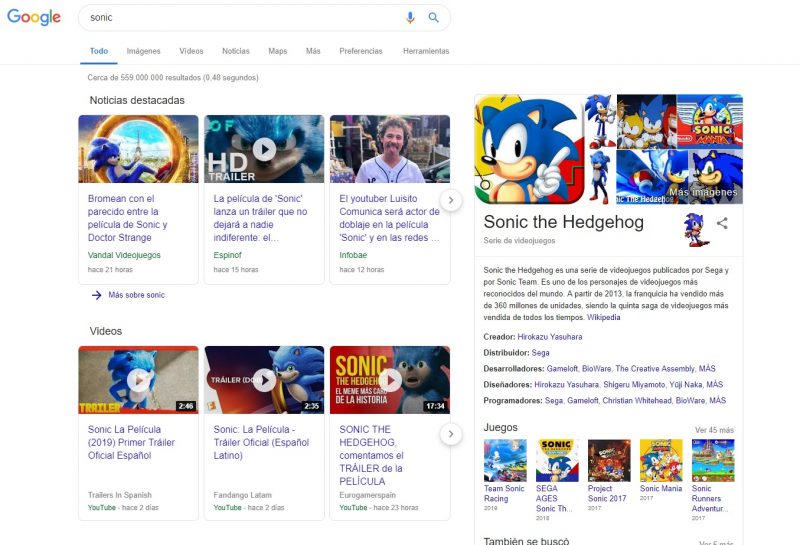Open the Herramientas search tools

(426, 51)
